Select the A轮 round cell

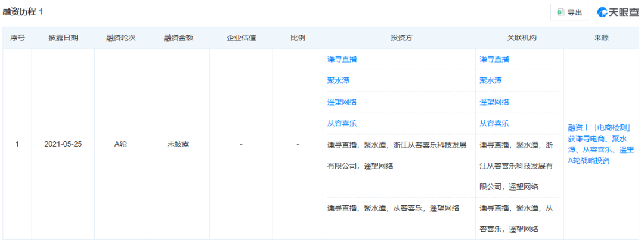120,144
